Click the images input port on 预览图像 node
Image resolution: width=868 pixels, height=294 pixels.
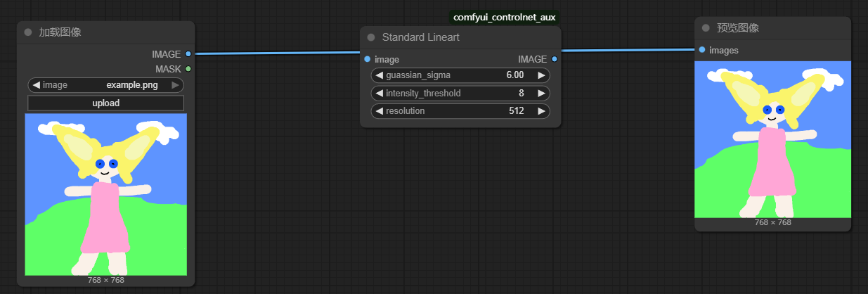702,50
